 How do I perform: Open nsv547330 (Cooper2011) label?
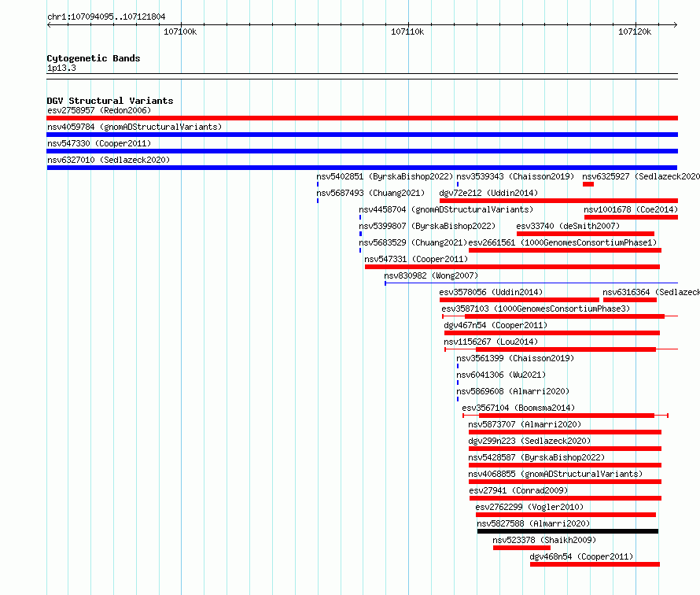tap(99, 143)
